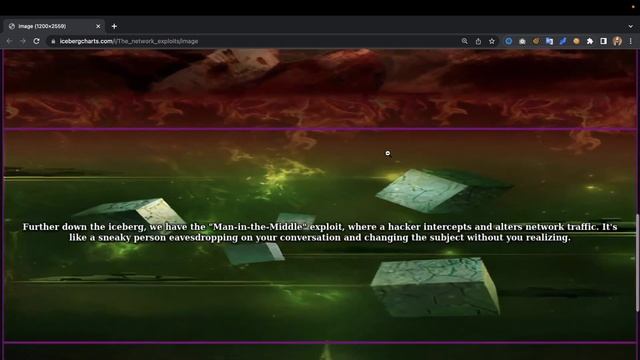The width and height of the screenshot is (640, 360).
Task: Open the orange round extension icon
Action: tap(576, 41)
